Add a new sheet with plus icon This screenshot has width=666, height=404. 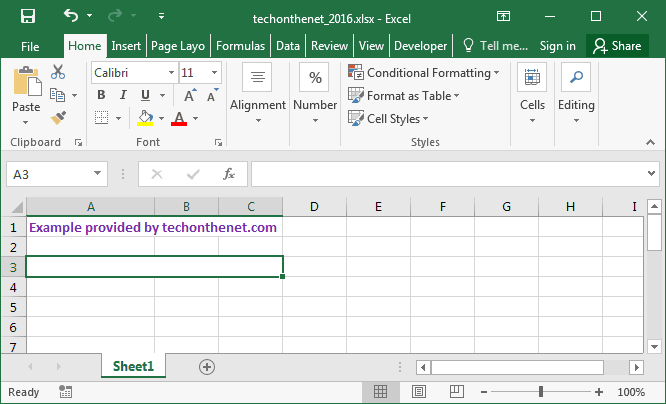pos(207,367)
